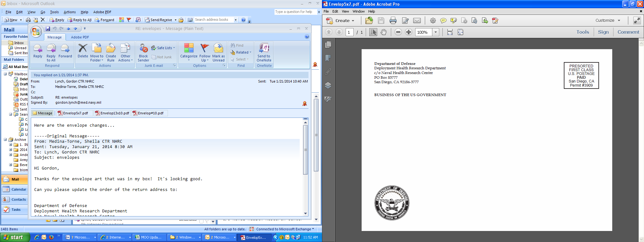Open preferences gear icon in Acrobat toolbar
The width and height of the screenshot is (644, 242).
tap(433, 20)
